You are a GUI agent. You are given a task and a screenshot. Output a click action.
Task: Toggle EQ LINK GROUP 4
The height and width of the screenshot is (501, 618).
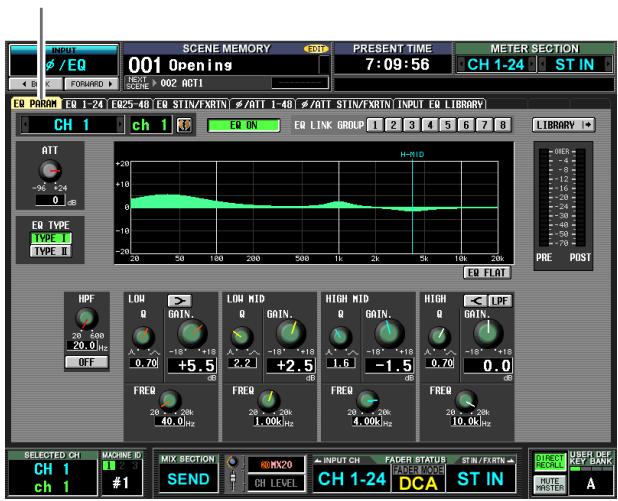430,125
